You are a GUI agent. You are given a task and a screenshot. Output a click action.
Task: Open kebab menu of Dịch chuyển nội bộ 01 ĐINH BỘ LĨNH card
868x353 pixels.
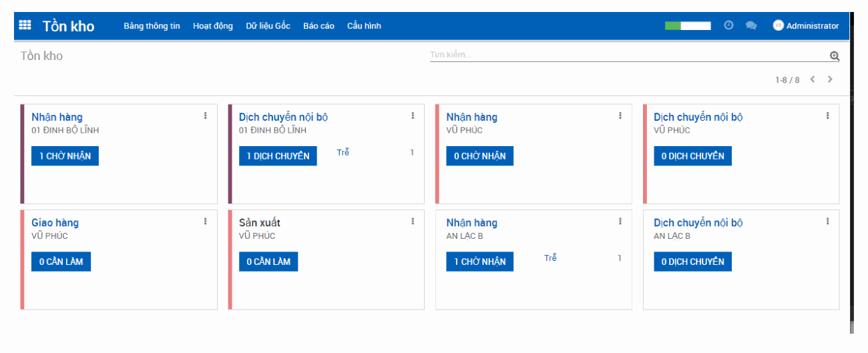[x=413, y=115]
